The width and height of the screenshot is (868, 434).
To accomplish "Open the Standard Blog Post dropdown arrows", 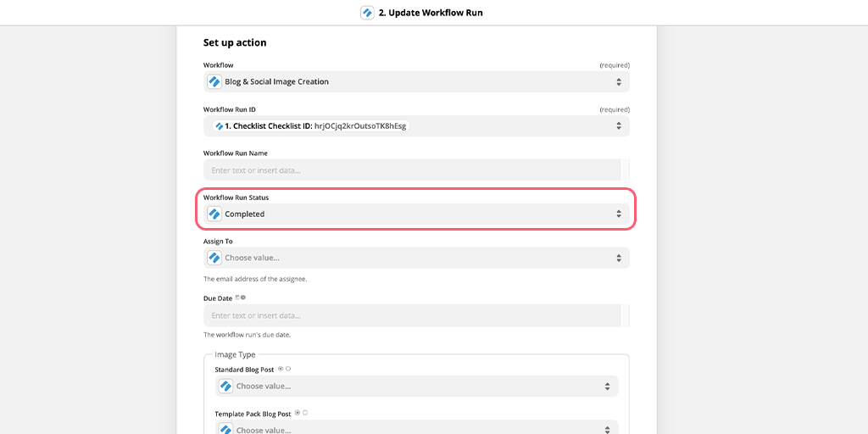I will [607, 386].
